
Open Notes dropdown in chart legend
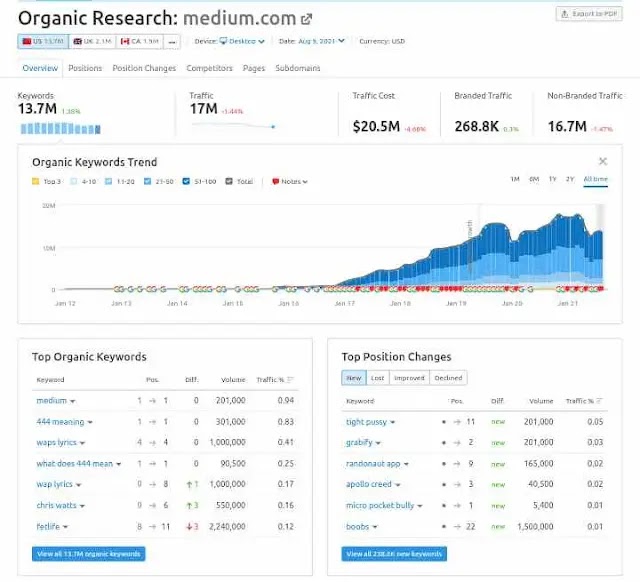pos(290,181)
